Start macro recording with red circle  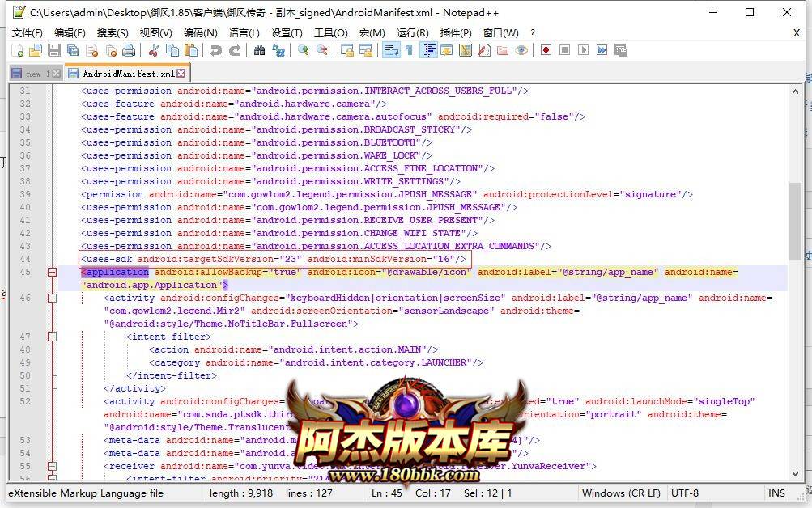546,50
